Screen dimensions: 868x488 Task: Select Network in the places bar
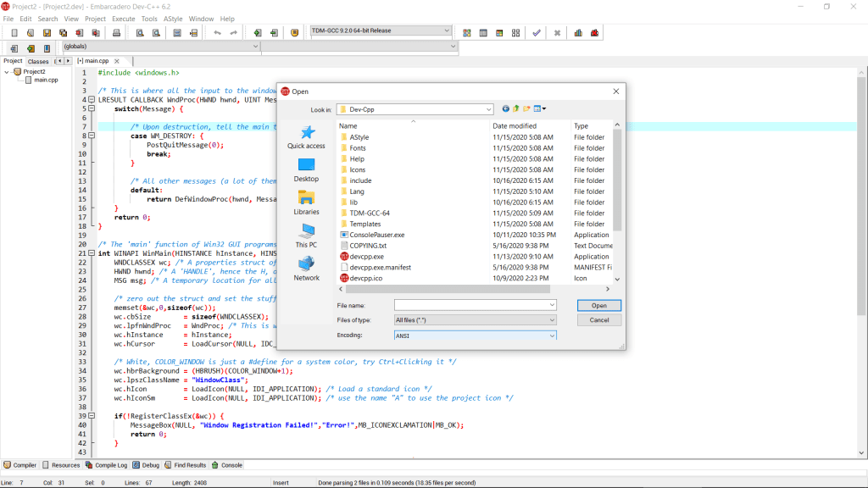(x=306, y=269)
